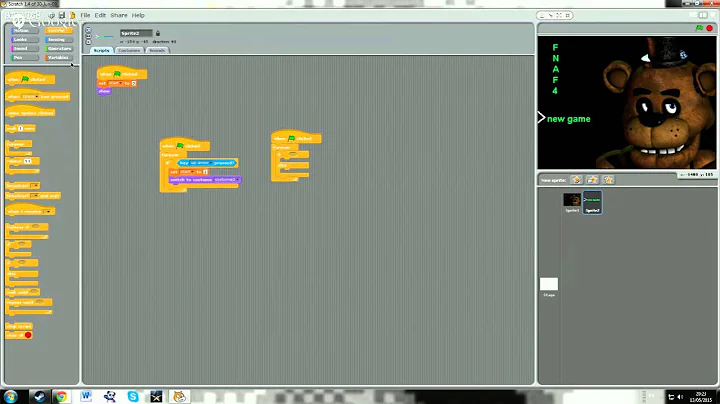
Task: Select rotation style: don't rotate button
Action: click(x=89, y=42)
